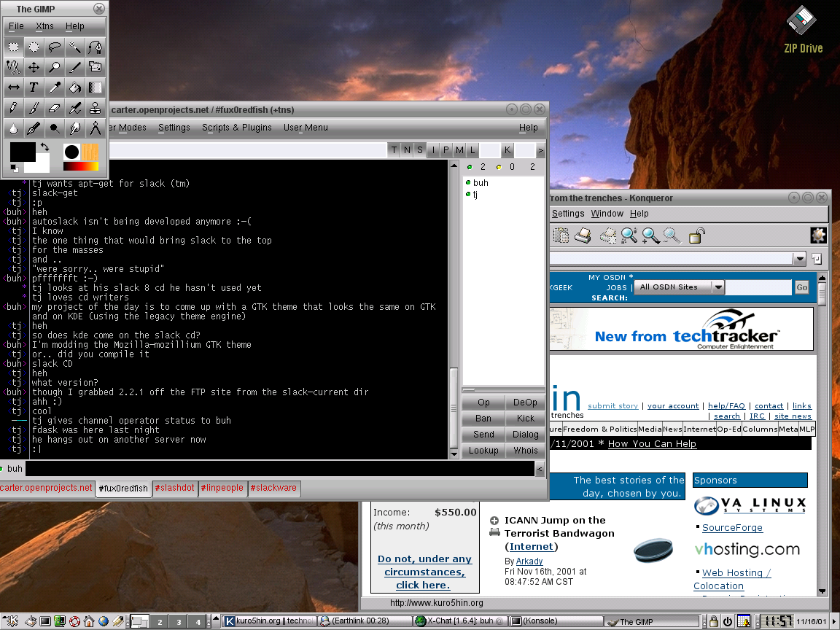This screenshot has height=630, width=840.
Task: Pick the Pencil tool in GIMP
Action: (x=13, y=108)
